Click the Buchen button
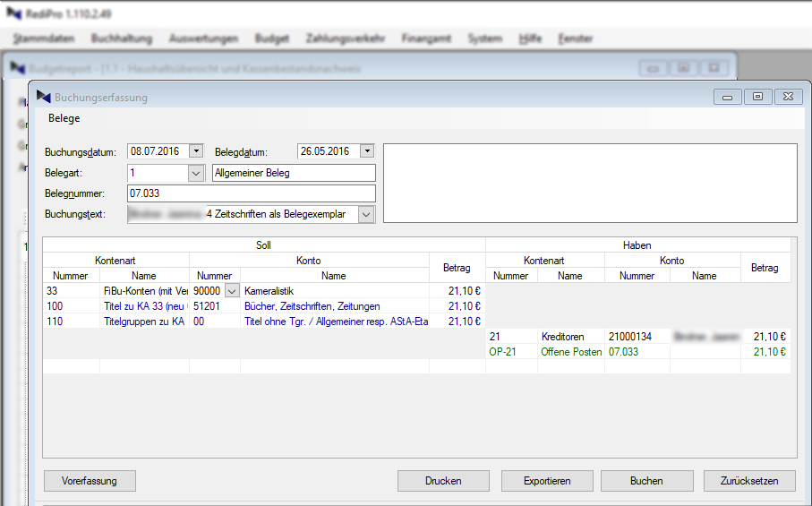Screen dimensions: 812x506 point(646,481)
